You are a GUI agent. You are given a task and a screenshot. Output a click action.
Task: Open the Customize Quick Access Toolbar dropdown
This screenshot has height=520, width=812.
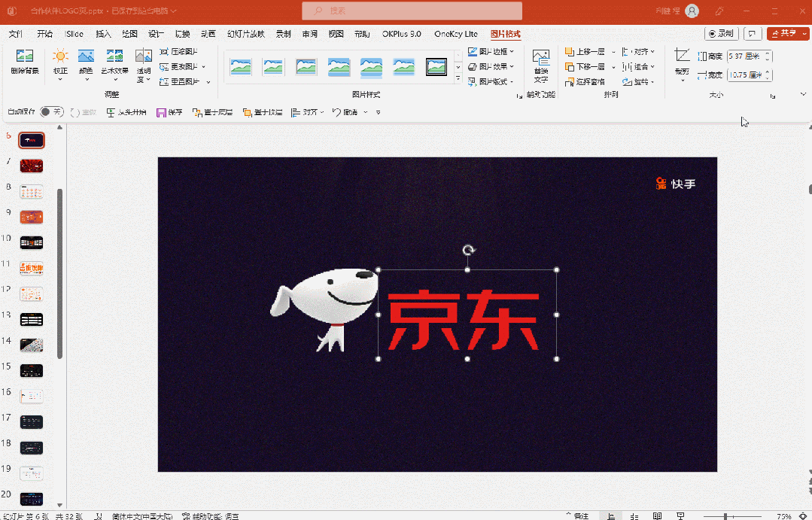pos(379,112)
